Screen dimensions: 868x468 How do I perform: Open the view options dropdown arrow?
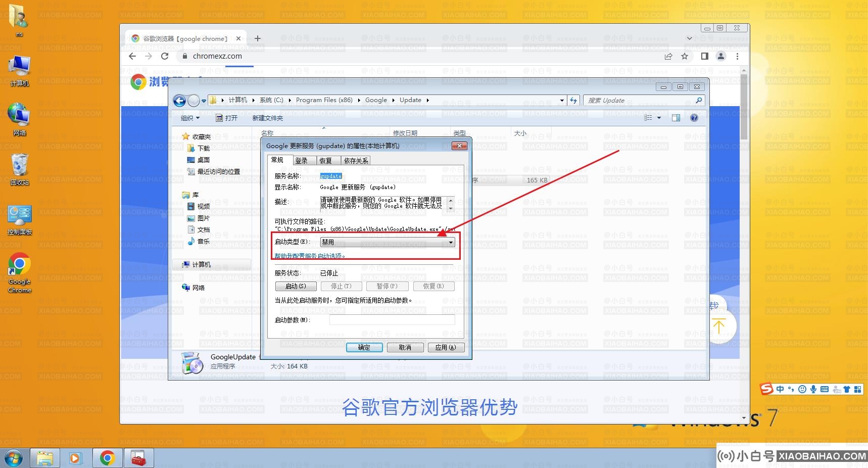point(659,118)
